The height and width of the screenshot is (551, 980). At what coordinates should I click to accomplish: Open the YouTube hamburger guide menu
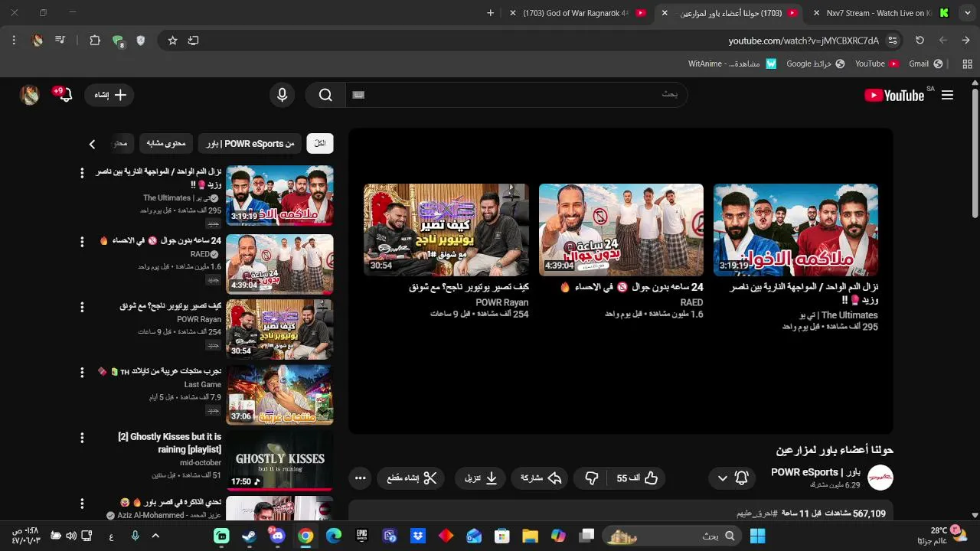[947, 95]
